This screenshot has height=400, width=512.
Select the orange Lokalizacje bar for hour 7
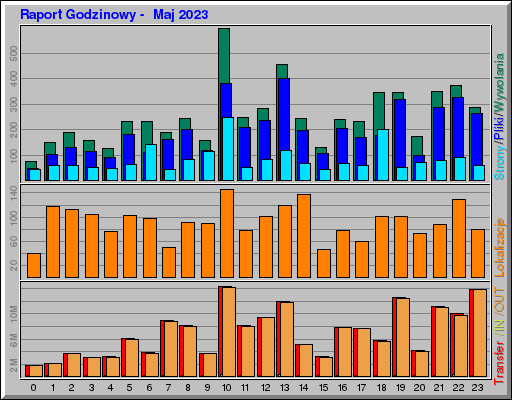pos(169,262)
